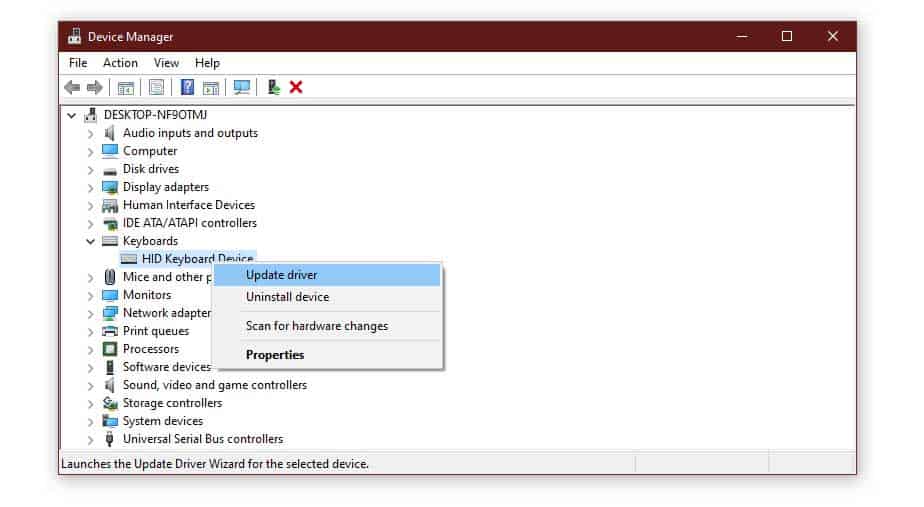Click the Computer category monitor icon

(x=110, y=151)
